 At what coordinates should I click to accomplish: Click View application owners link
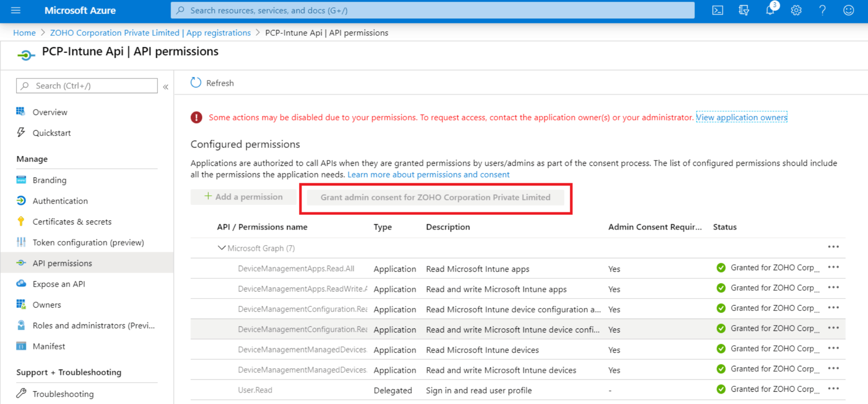coord(742,117)
